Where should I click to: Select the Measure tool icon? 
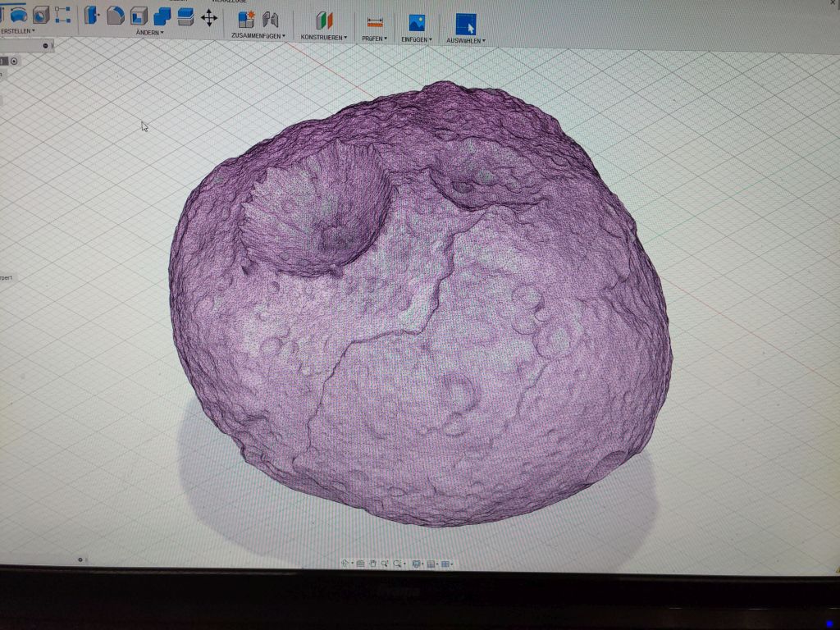tap(375, 22)
